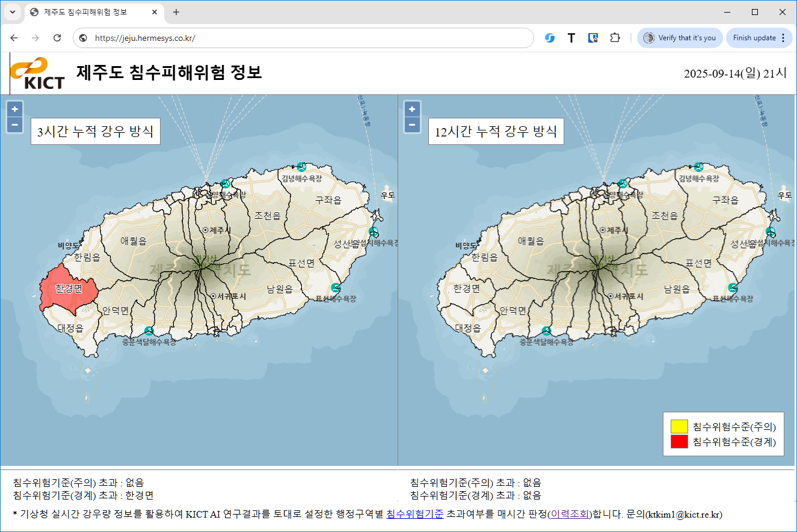
Task: Click the yellow 주의 legend swatch
Action: 679,427
